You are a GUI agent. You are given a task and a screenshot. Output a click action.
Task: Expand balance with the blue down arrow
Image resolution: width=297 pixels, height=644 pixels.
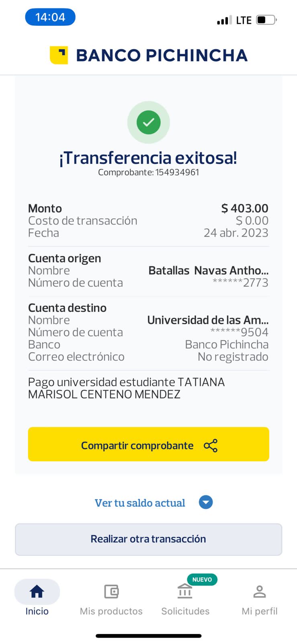coord(206,502)
